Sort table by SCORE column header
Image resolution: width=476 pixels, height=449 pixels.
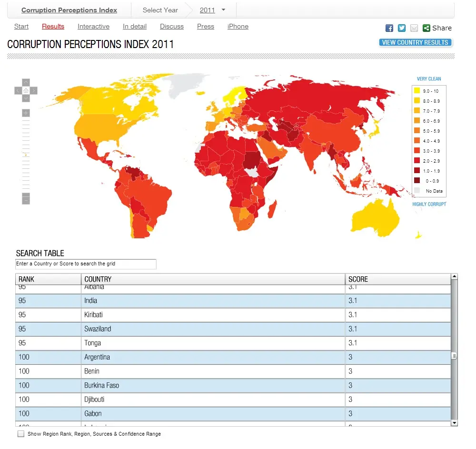[x=398, y=279]
